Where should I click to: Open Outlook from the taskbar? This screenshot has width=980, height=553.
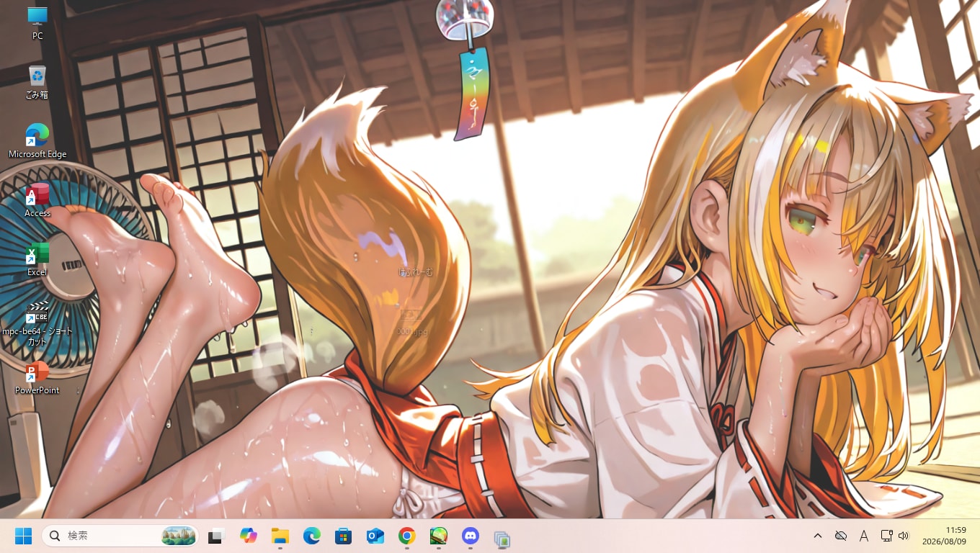tap(375, 536)
